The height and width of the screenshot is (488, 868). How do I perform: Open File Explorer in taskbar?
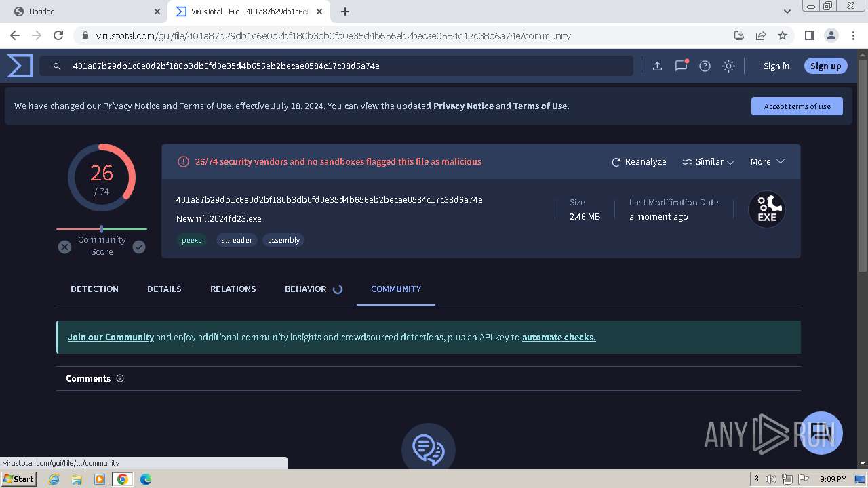[x=77, y=479]
